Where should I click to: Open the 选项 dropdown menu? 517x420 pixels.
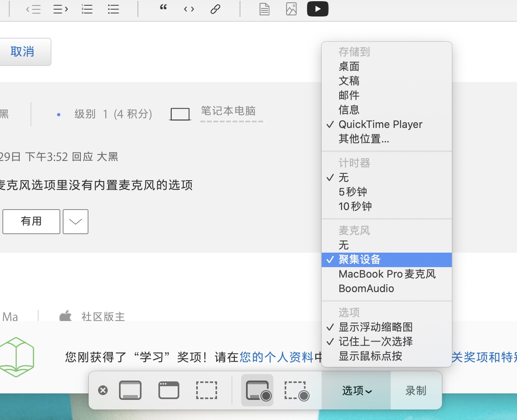[357, 391]
